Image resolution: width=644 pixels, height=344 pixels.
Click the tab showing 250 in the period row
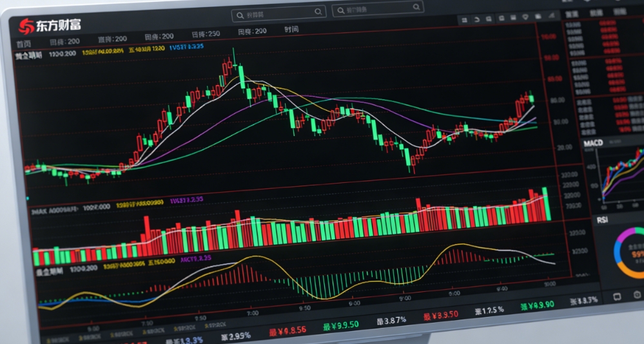tap(205, 33)
